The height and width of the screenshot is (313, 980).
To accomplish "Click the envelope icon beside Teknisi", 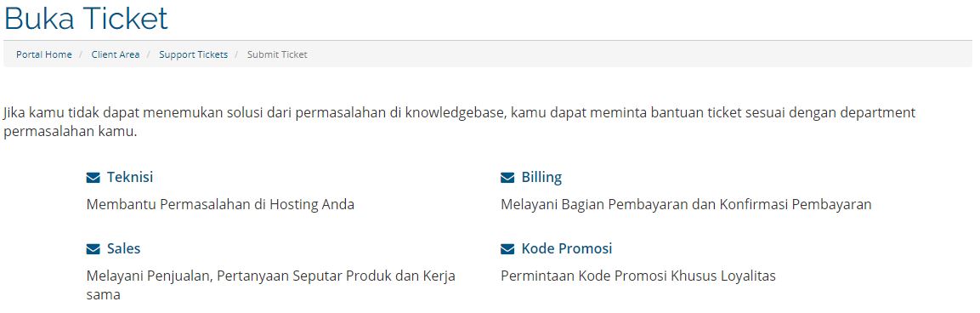I will click(x=93, y=178).
